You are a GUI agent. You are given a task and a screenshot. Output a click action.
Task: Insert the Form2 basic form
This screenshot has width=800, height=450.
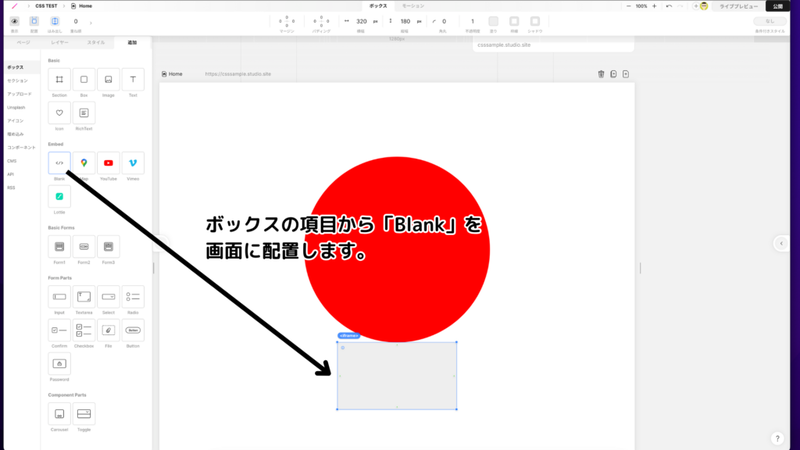(84, 246)
